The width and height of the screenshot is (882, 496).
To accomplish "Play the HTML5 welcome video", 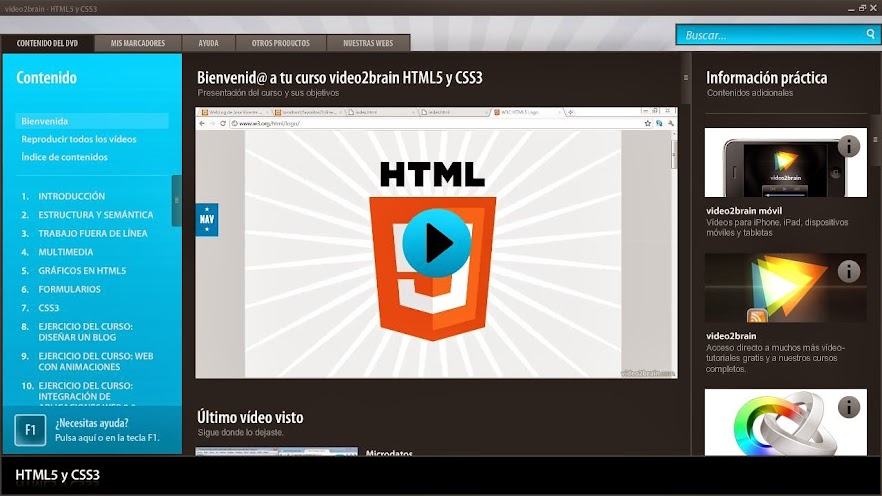I will 436,243.
